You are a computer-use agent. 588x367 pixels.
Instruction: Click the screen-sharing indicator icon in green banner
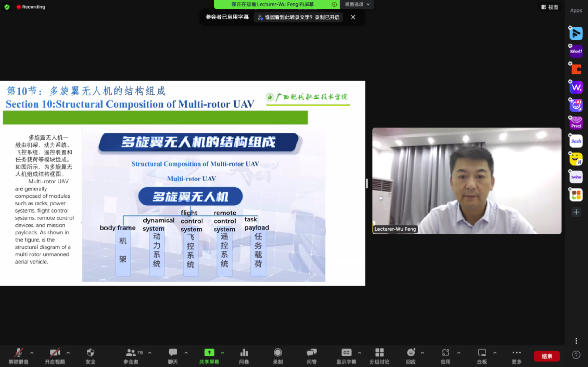tap(334, 4)
